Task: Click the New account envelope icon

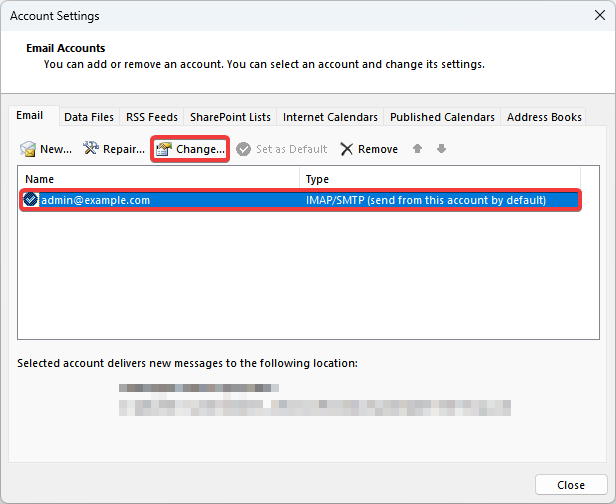Action: [29, 149]
